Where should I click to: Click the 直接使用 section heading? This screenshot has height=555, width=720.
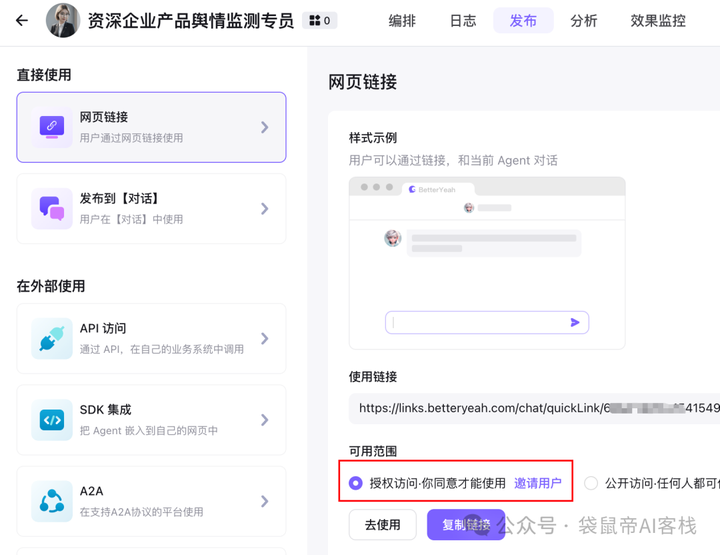tap(44, 74)
